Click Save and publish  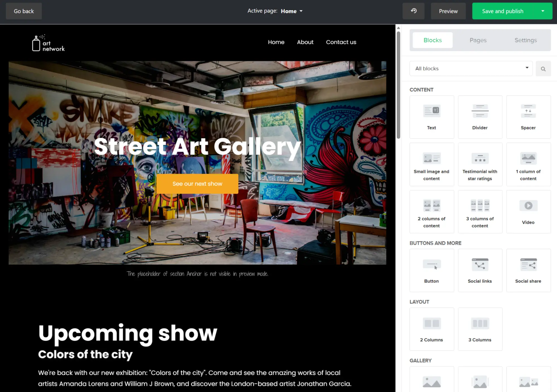tap(503, 11)
